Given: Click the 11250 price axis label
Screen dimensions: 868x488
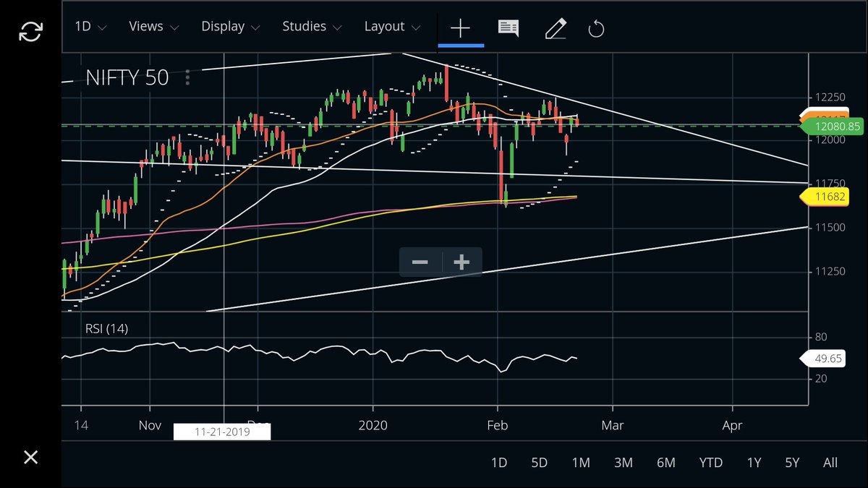Looking at the screenshot, I should pos(830,271).
